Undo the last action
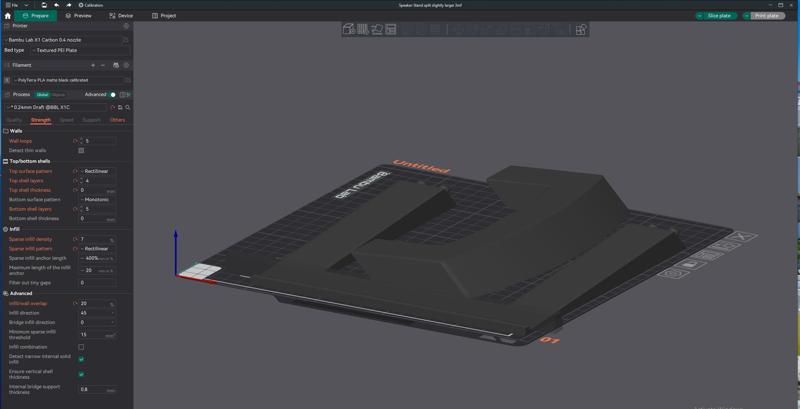 56,5
